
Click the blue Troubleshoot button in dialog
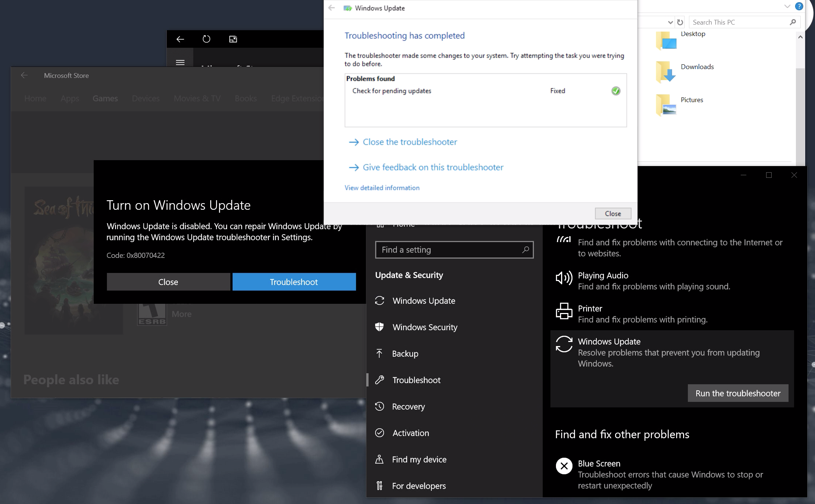click(x=294, y=282)
